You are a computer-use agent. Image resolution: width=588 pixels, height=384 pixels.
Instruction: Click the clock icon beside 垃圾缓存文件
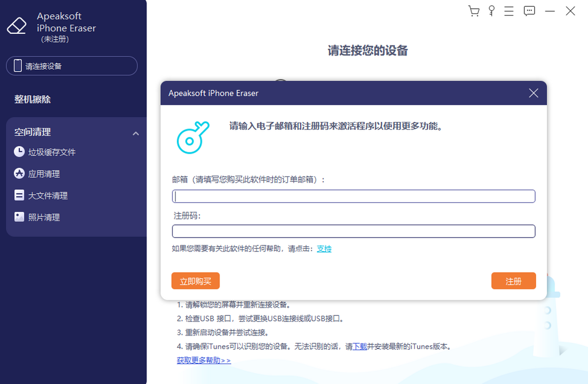tap(19, 152)
